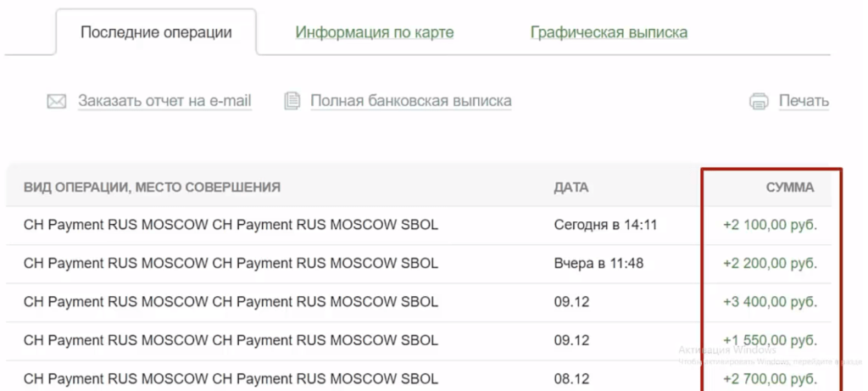Switch to Информация по карте tab
Image resolution: width=868 pixels, height=391 pixels.
(x=375, y=33)
